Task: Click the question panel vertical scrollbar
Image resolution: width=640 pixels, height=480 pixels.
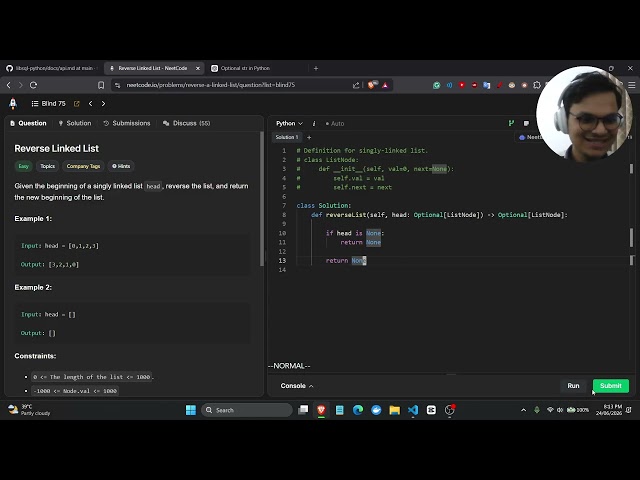Action: (262, 199)
